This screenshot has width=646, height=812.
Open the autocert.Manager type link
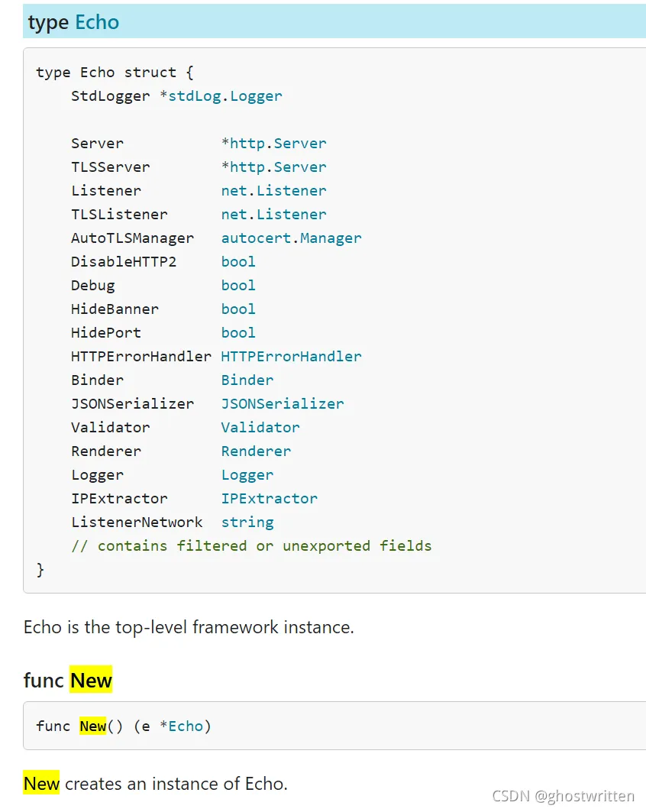click(291, 238)
